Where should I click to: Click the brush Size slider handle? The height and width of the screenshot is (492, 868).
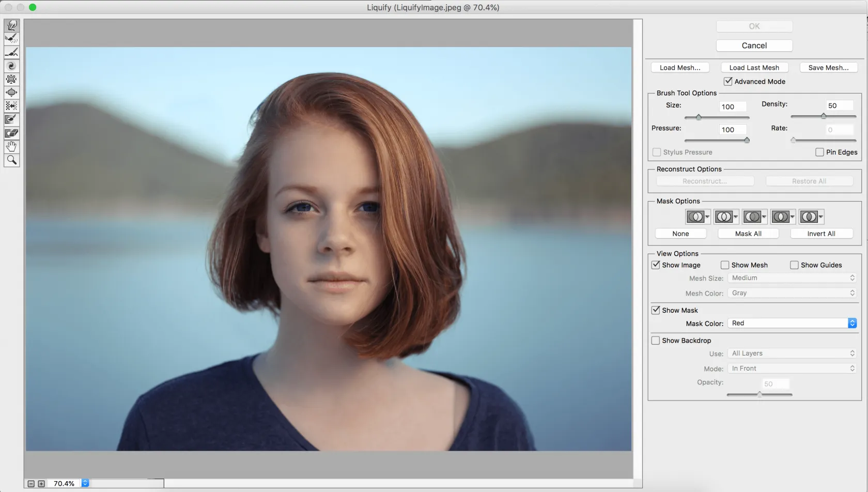pos(699,117)
